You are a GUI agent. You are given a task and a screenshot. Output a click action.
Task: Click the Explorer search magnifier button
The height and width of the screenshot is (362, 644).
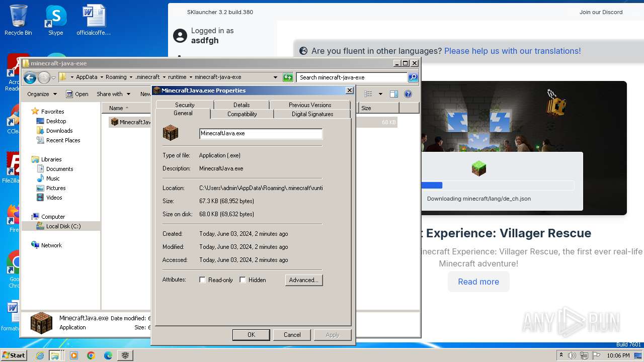tap(413, 77)
